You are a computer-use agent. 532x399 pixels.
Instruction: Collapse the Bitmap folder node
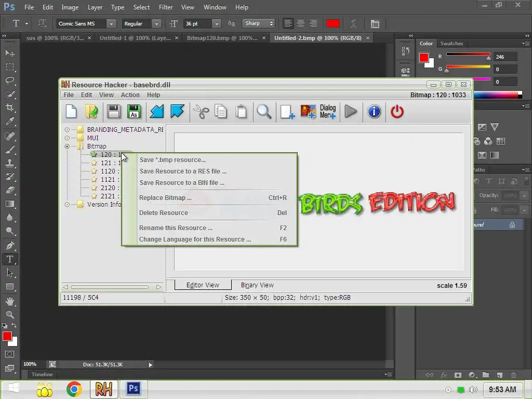coord(67,146)
